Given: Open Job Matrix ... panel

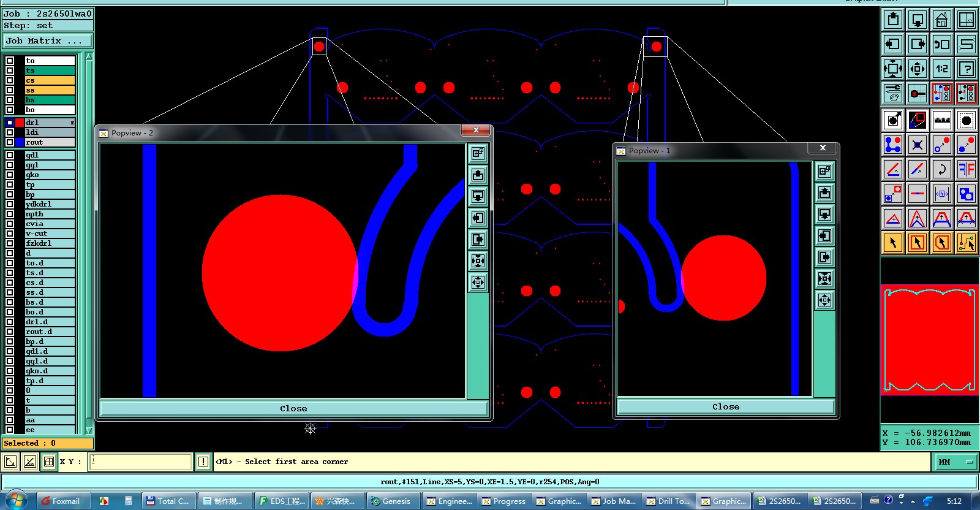Looking at the screenshot, I should 48,41.
